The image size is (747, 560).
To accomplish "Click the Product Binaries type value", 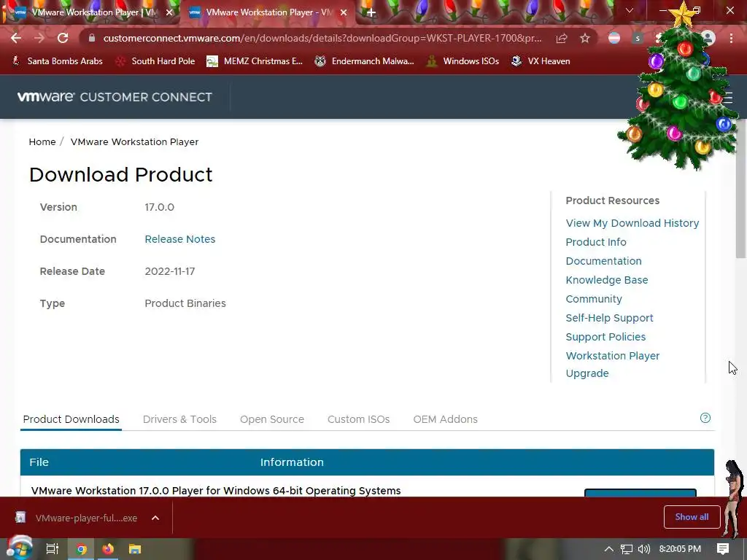I will 185,303.
